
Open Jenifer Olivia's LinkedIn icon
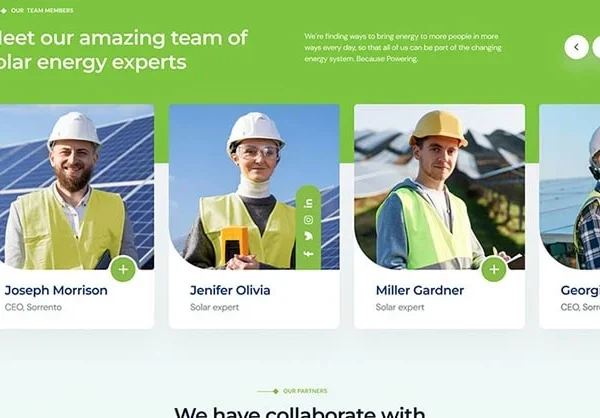point(308,203)
